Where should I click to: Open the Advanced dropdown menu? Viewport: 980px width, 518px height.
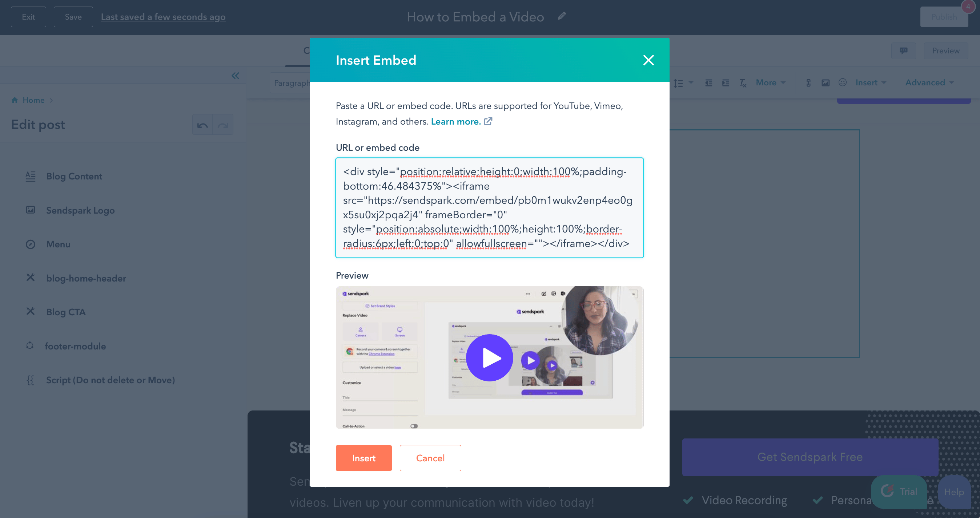click(929, 82)
